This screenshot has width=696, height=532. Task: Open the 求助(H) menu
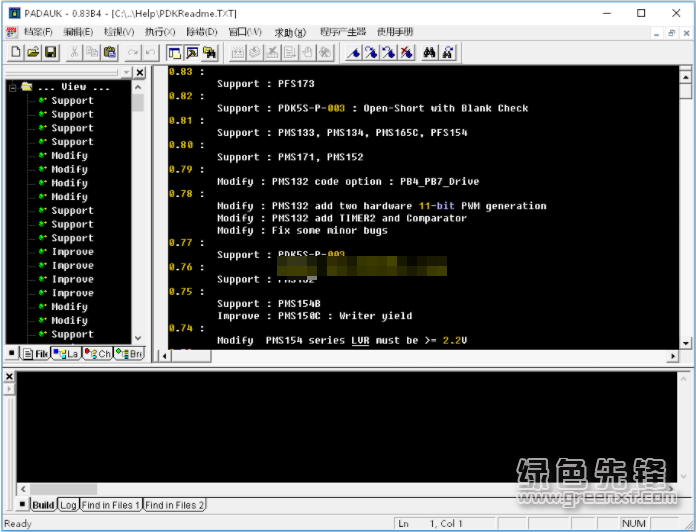pyautogui.click(x=290, y=32)
